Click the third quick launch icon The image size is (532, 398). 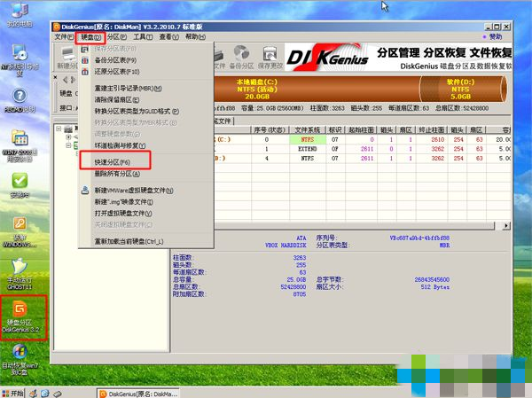pos(57,394)
